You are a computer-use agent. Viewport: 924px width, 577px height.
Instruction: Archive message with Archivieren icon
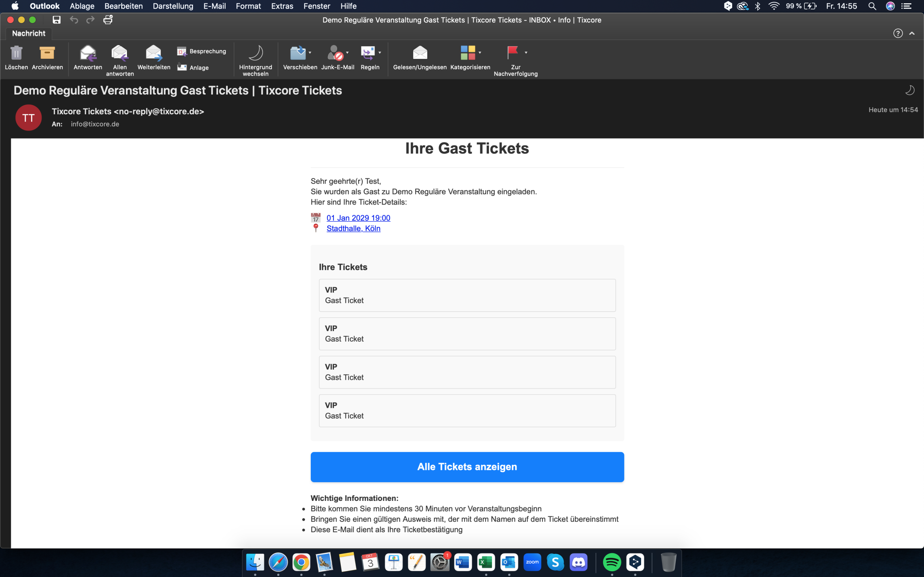(x=47, y=53)
